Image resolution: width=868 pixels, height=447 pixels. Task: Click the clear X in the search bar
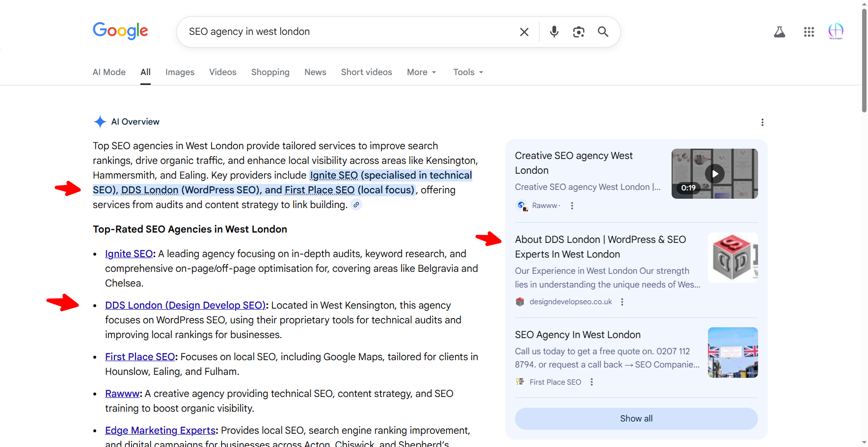(524, 31)
